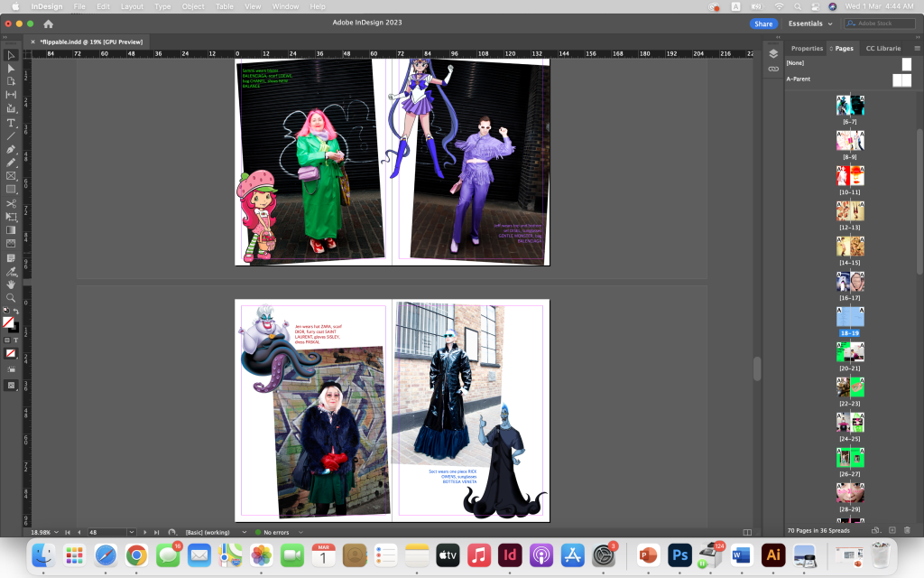Open the Window menu

285,6
